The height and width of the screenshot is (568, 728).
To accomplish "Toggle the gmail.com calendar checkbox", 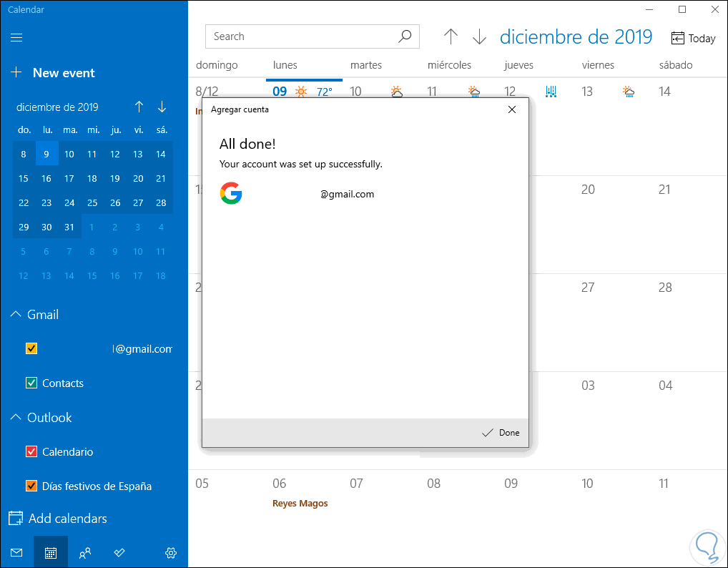I will tap(31, 348).
